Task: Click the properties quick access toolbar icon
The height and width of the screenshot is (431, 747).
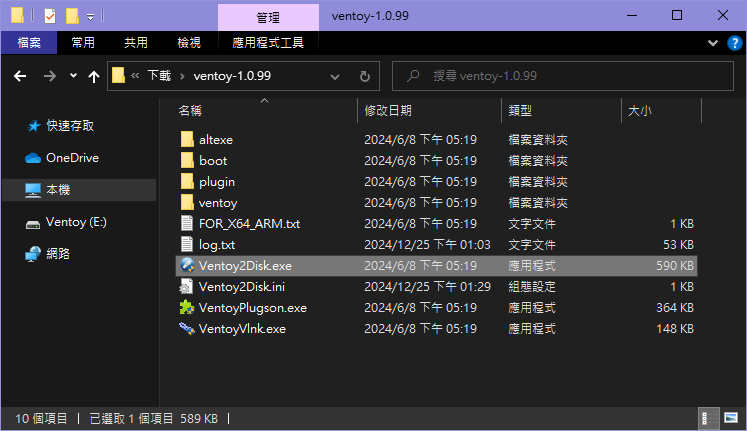Action: click(50, 16)
